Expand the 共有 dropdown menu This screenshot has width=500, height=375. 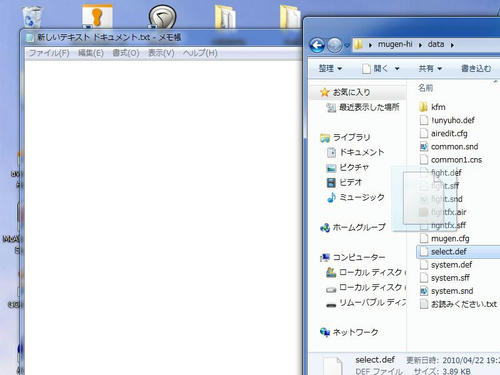pyautogui.click(x=430, y=68)
